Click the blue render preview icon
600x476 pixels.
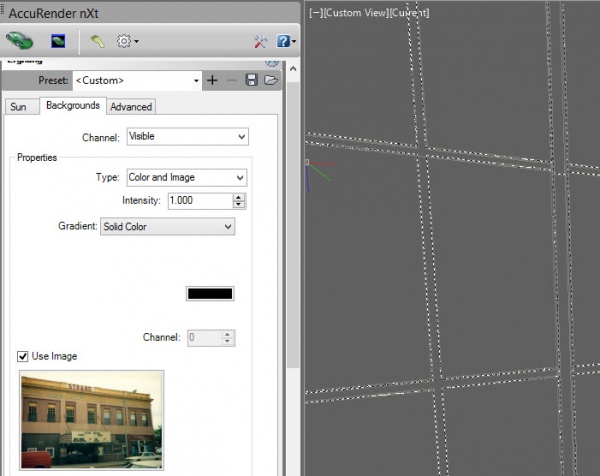tap(58, 41)
